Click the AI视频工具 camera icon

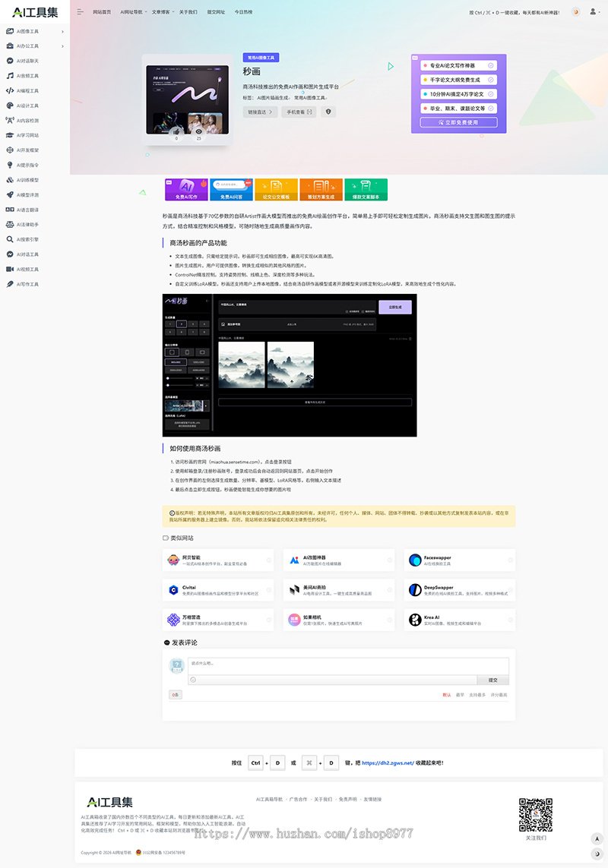coord(9,269)
